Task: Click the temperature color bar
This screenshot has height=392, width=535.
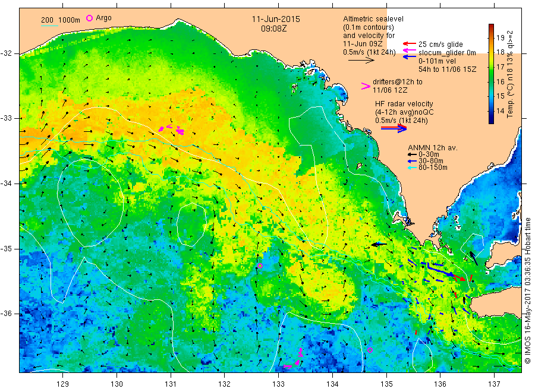Action: point(491,74)
